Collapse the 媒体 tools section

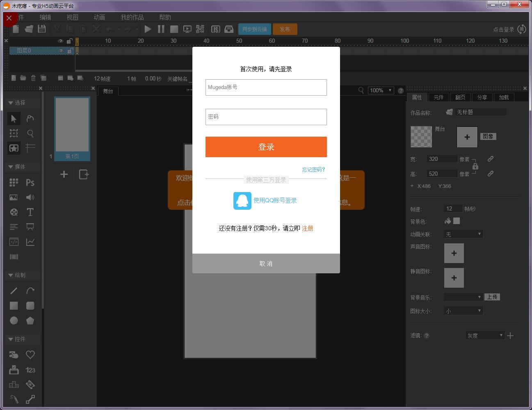pos(11,167)
